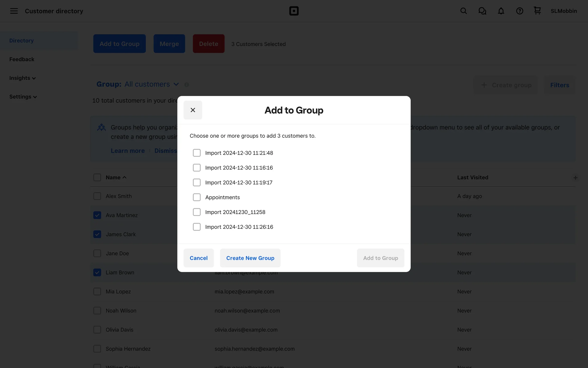Check the Import 2024-12-30 11:26:16 checkbox

click(197, 227)
